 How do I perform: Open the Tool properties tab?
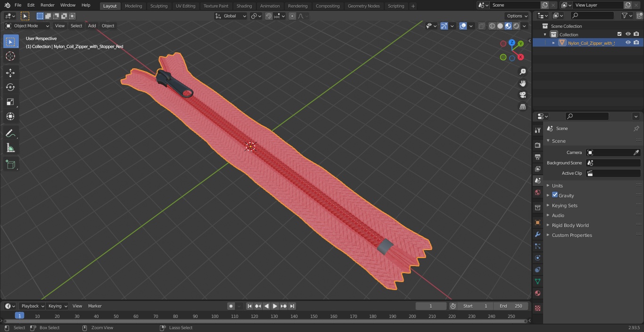pyautogui.click(x=537, y=130)
